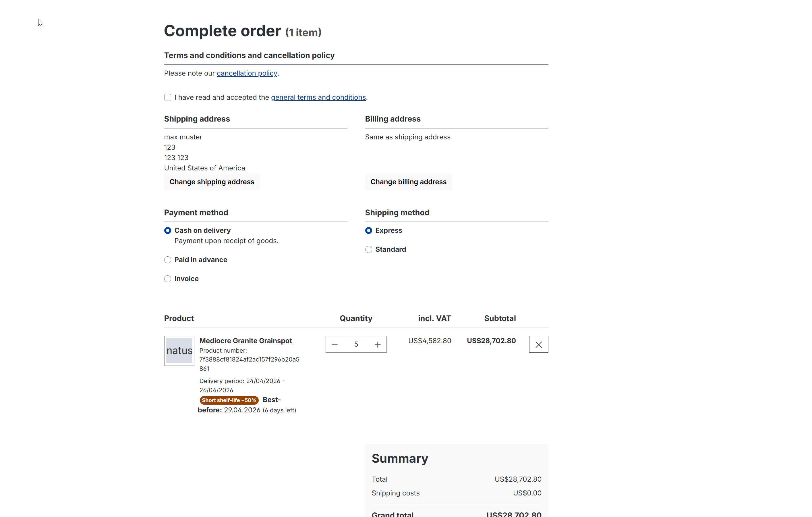The image size is (812, 517).
Task: Click the Short shelf-life −50% badge
Action: (229, 400)
